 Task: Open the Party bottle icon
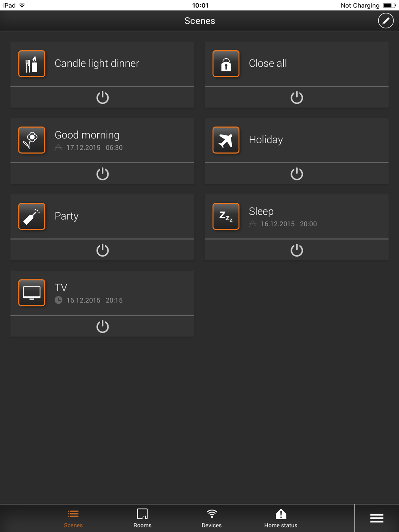(x=32, y=216)
